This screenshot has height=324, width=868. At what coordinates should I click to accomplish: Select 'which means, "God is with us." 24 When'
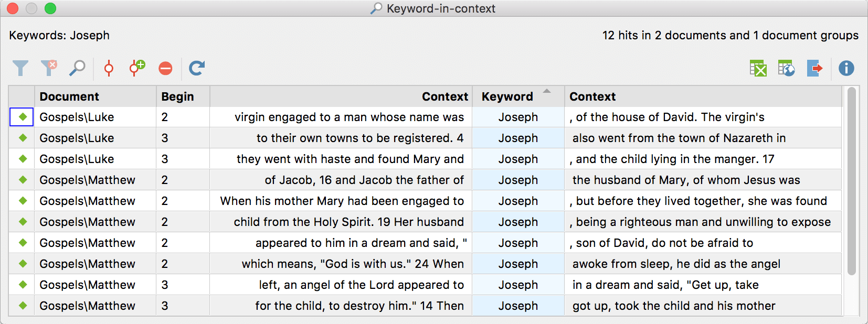point(353,264)
